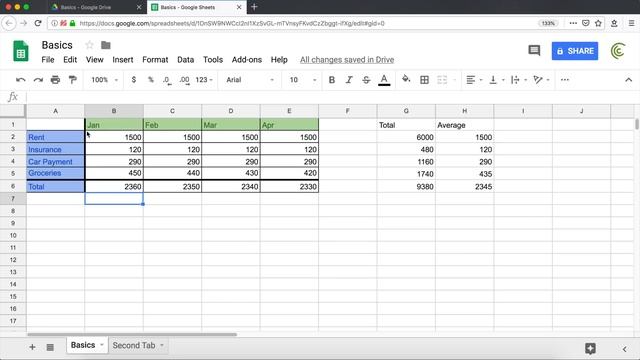Open the More toolbar options ellipsis
The width and height of the screenshot is (640, 360).
565,80
